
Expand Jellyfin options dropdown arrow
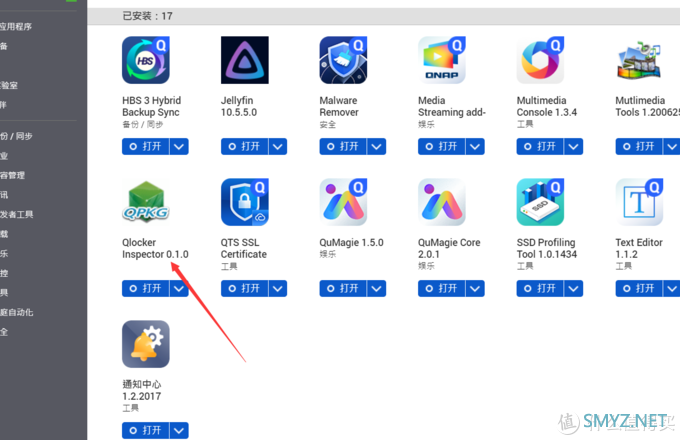tap(278, 147)
